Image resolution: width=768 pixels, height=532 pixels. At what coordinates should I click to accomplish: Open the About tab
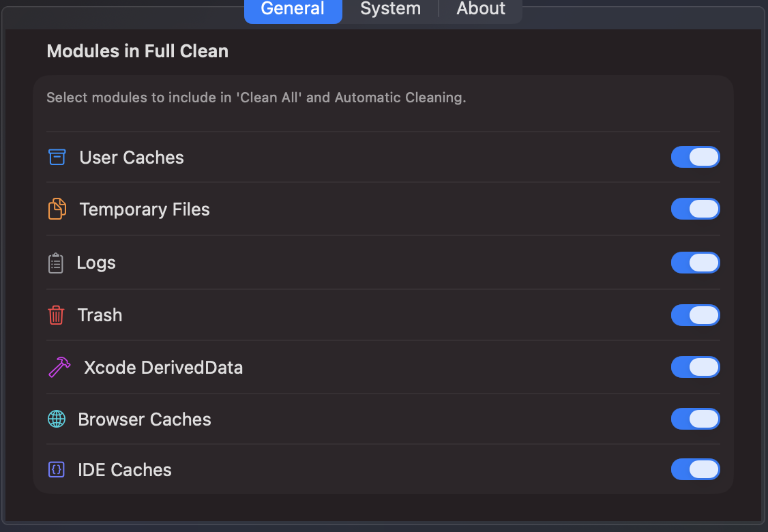pyautogui.click(x=480, y=9)
